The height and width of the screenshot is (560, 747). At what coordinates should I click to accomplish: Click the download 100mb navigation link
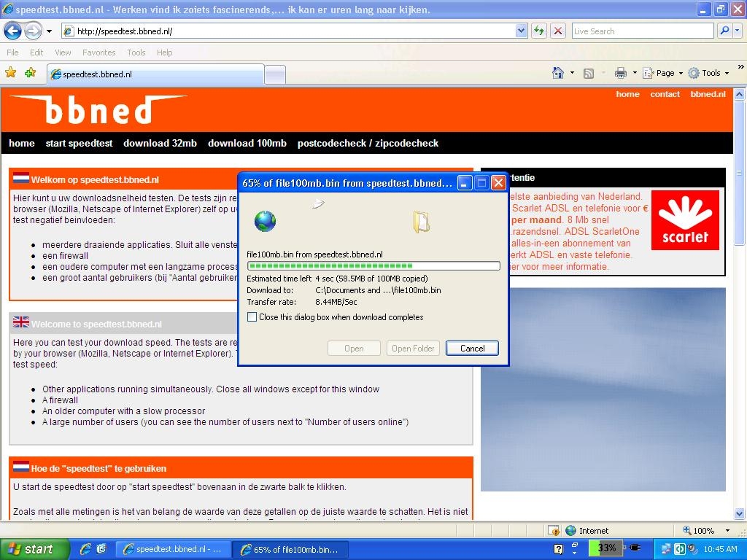(247, 144)
